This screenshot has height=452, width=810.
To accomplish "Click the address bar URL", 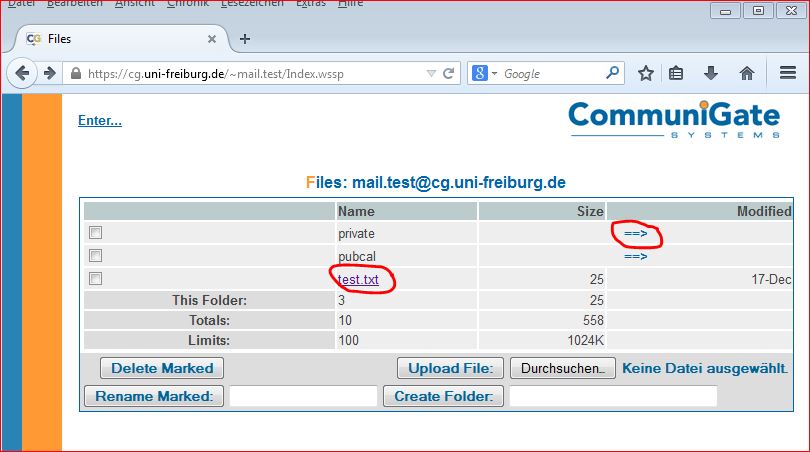I will coord(215,74).
